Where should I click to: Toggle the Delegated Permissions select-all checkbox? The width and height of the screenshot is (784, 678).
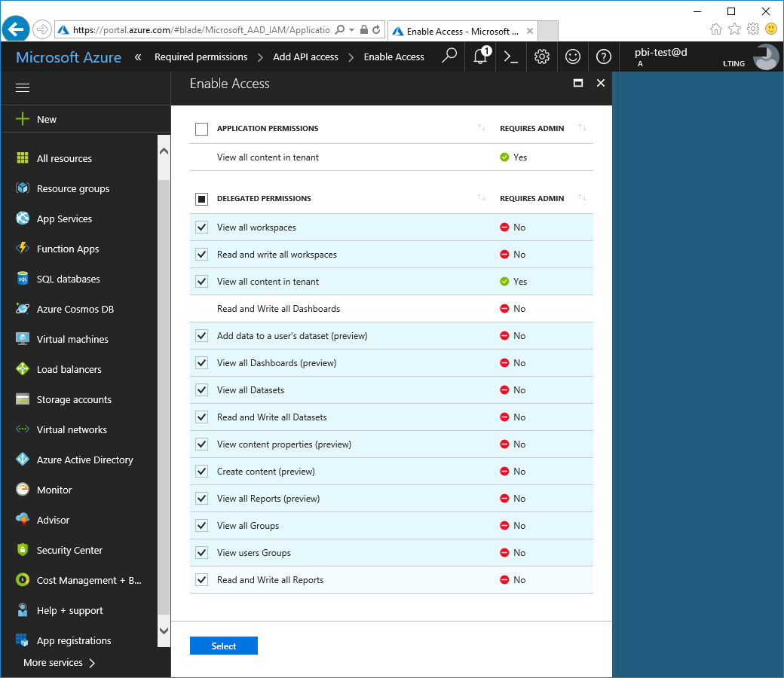201,199
